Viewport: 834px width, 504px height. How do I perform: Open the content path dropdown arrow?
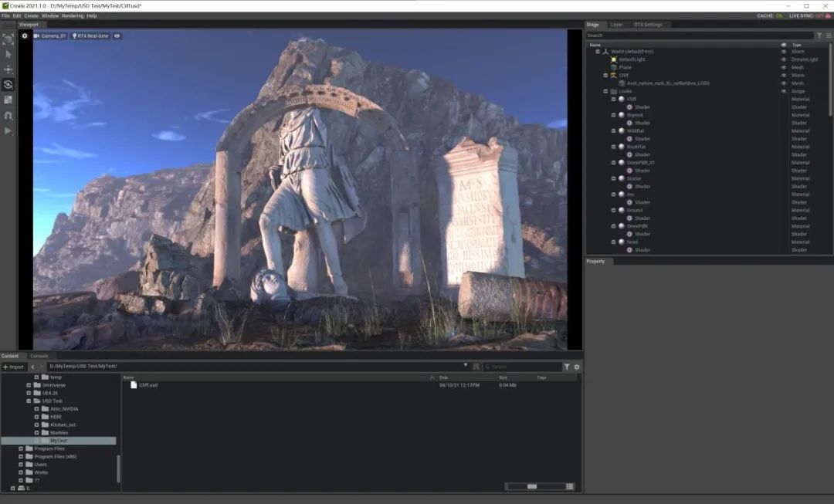pyautogui.click(x=466, y=366)
